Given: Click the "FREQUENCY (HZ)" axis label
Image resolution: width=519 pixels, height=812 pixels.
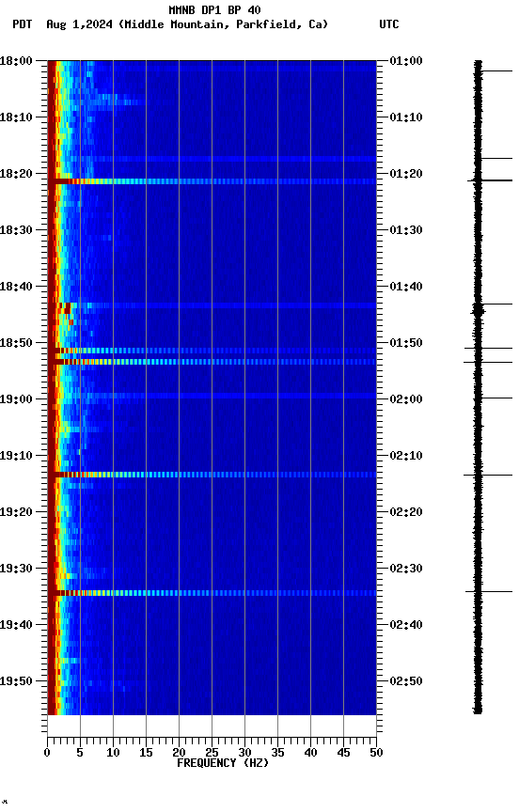Looking at the screenshot, I should [223, 763].
